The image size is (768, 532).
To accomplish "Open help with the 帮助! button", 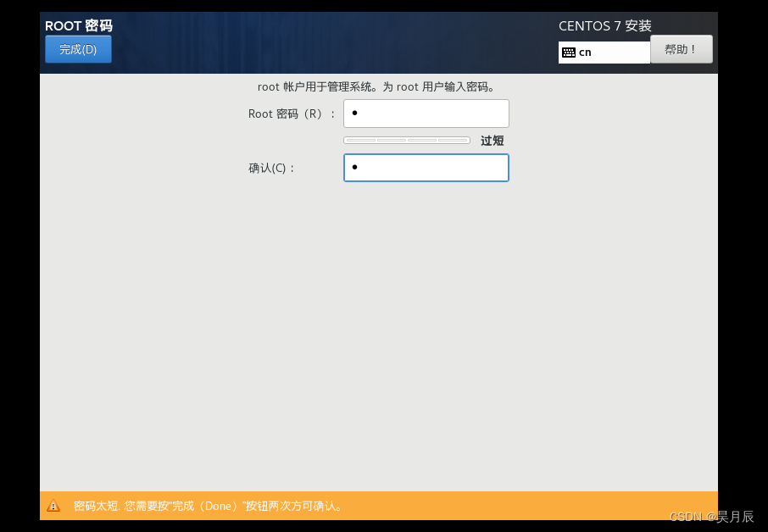I will 682,49.
